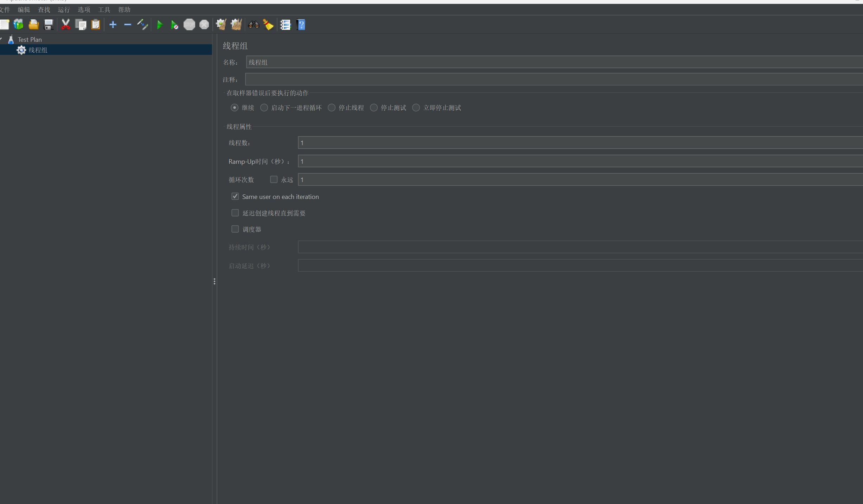
Task: Click the Toggle wand icon in toolbar
Action: tap(142, 25)
